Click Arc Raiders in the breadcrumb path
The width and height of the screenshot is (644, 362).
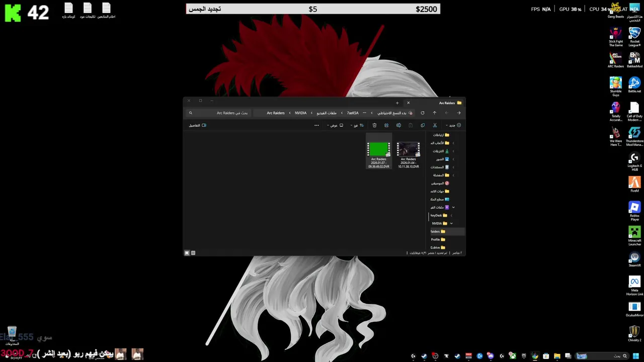(276, 113)
